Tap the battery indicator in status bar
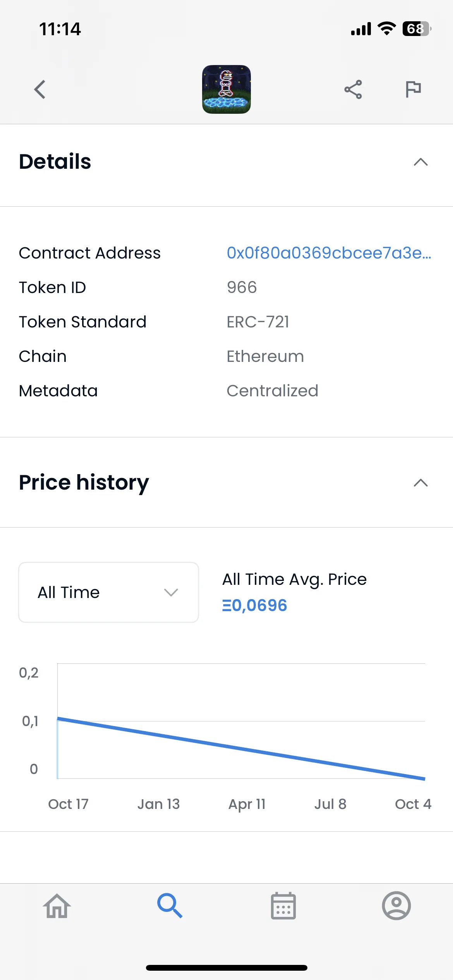This screenshot has width=453, height=980. tap(417, 29)
